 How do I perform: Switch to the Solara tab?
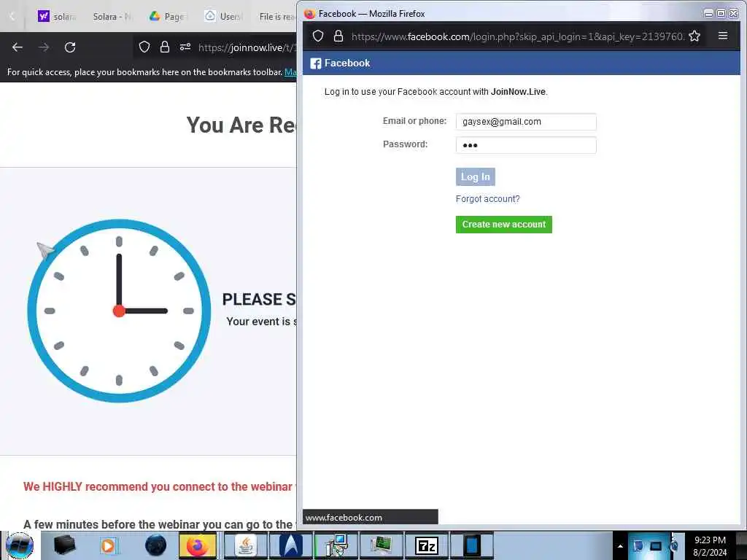112,17
